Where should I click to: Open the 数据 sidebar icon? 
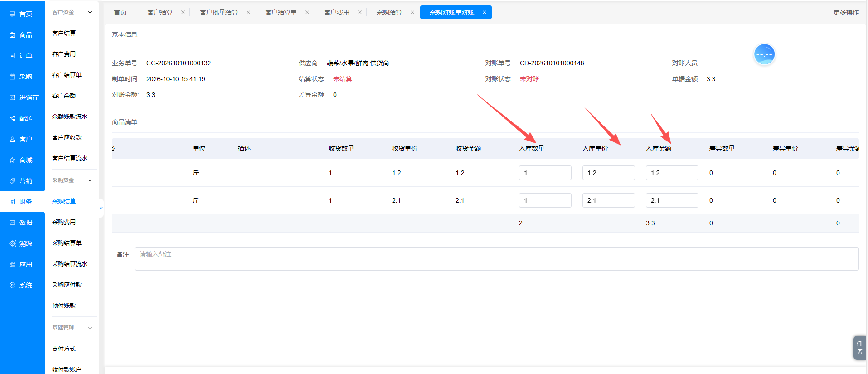tap(12, 223)
